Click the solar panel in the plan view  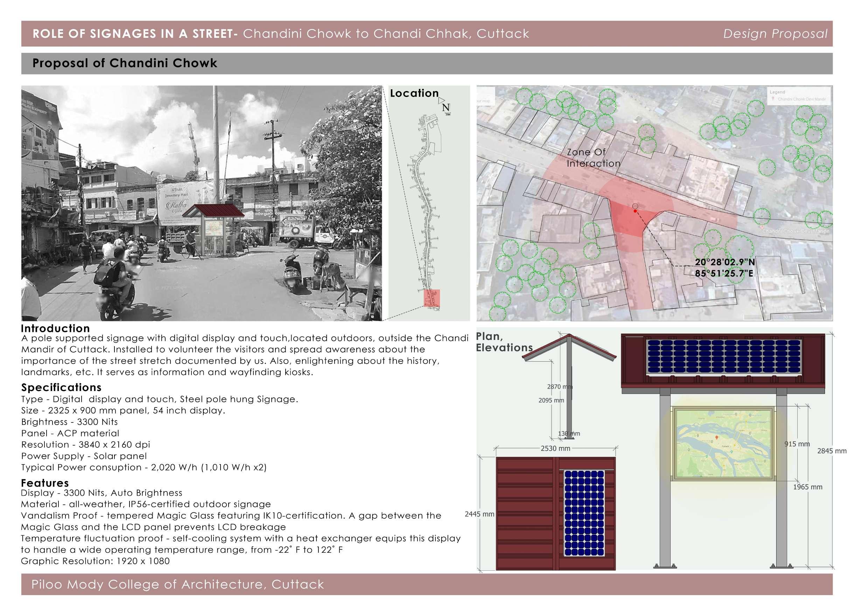[584, 513]
